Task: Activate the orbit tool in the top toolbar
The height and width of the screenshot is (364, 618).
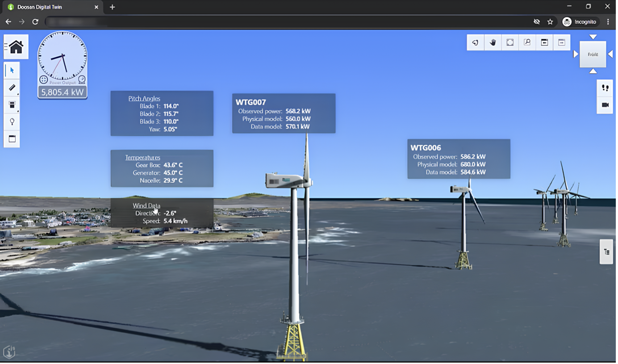Action: (x=476, y=42)
